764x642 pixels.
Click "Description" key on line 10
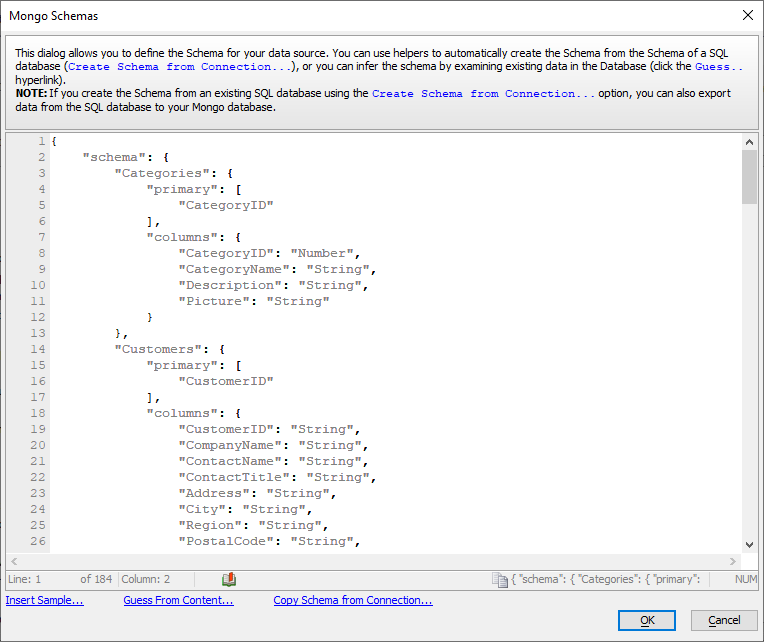point(230,285)
